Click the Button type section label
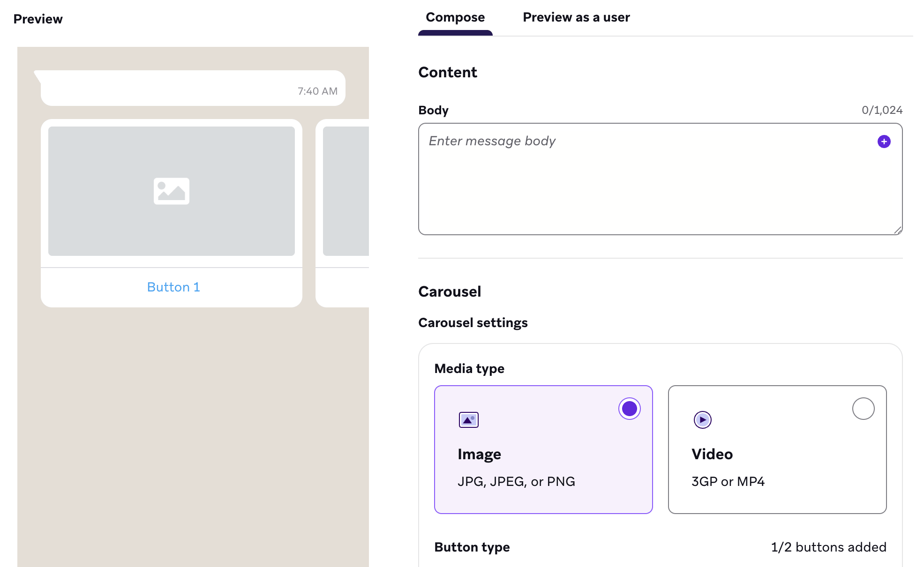924x567 pixels. (x=472, y=546)
